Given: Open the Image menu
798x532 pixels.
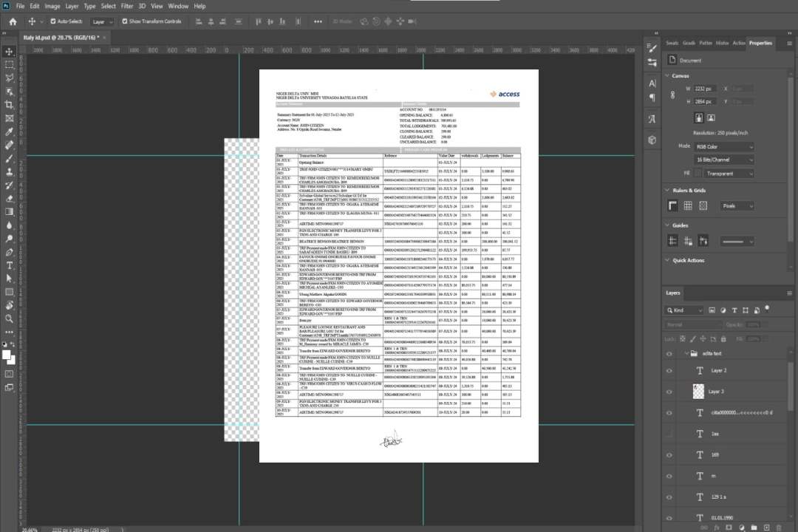Looking at the screenshot, I should coord(52,6).
